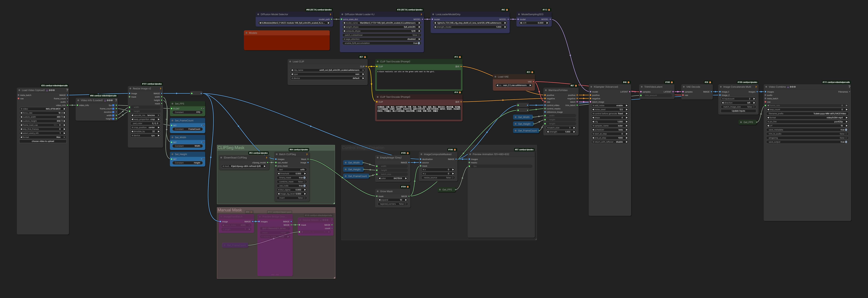The image size is (868, 298).
Task: Collapse the VAE Decode node dot
Action: (684, 87)
